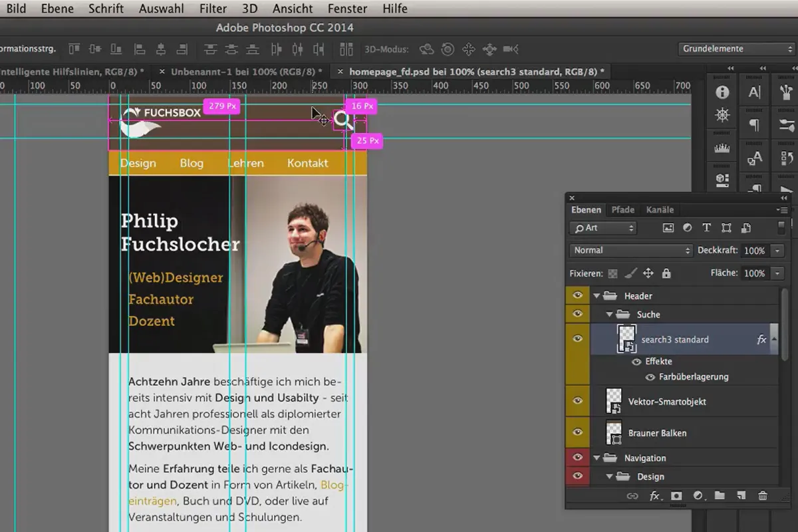798x532 pixels.
Task: Click the distribute horizontal centers icon
Action: [297, 49]
